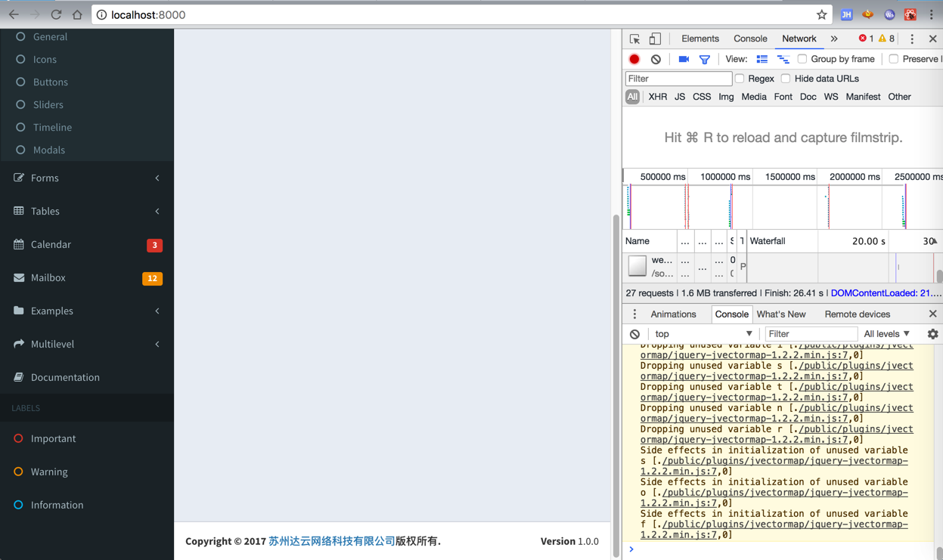The width and height of the screenshot is (943, 560).
Task: Reload the page with the refresh icon
Action: (x=56, y=14)
